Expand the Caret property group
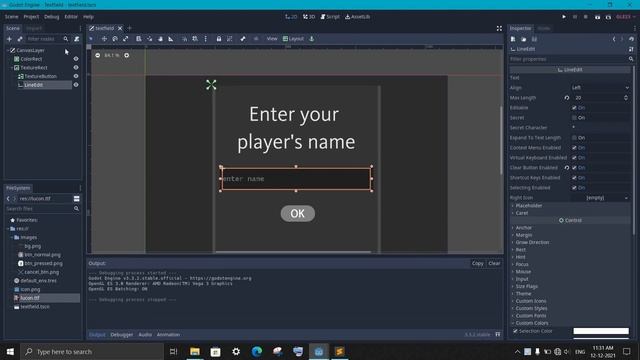Image resolution: width=640 pixels, height=360 pixels. [x=522, y=213]
